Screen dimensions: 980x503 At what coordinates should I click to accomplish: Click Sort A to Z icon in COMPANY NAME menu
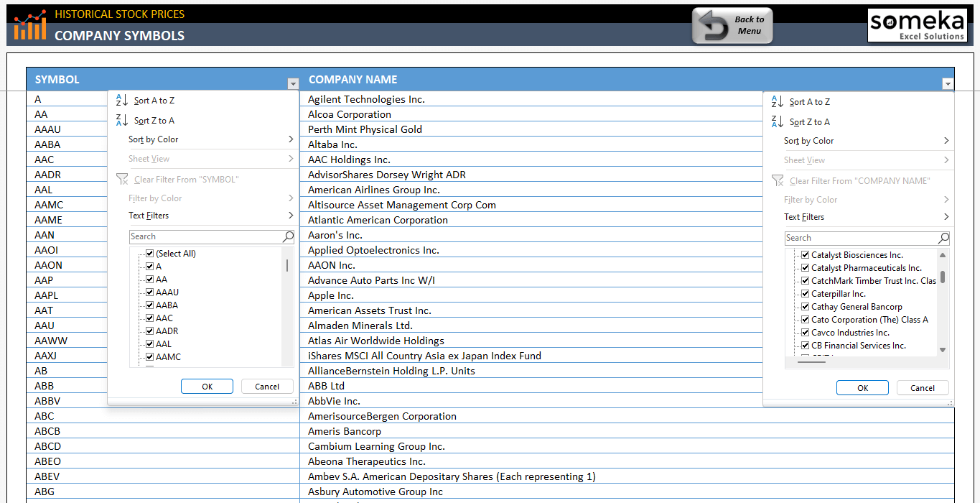(x=778, y=102)
